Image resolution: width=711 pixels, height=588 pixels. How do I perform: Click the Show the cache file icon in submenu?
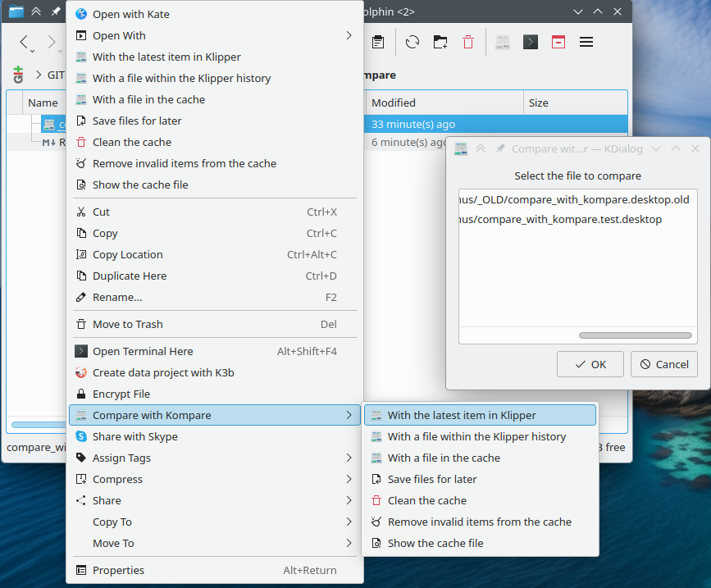pyautogui.click(x=376, y=543)
